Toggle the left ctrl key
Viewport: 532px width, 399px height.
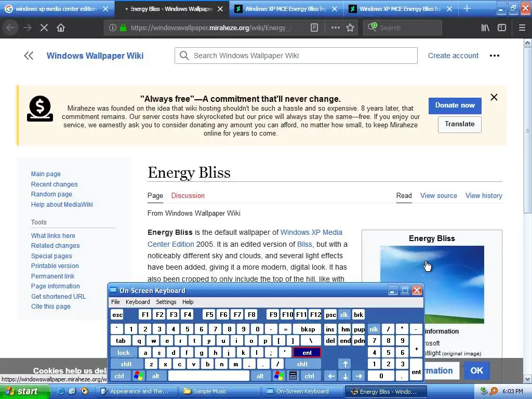tap(119, 376)
